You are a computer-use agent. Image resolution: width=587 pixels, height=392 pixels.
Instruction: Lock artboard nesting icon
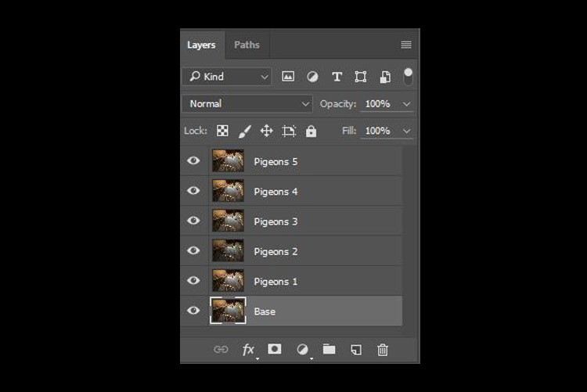tap(289, 131)
